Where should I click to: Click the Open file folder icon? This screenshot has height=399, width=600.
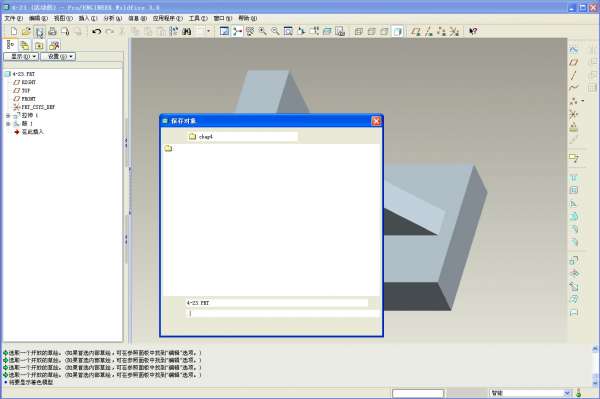(x=26, y=31)
